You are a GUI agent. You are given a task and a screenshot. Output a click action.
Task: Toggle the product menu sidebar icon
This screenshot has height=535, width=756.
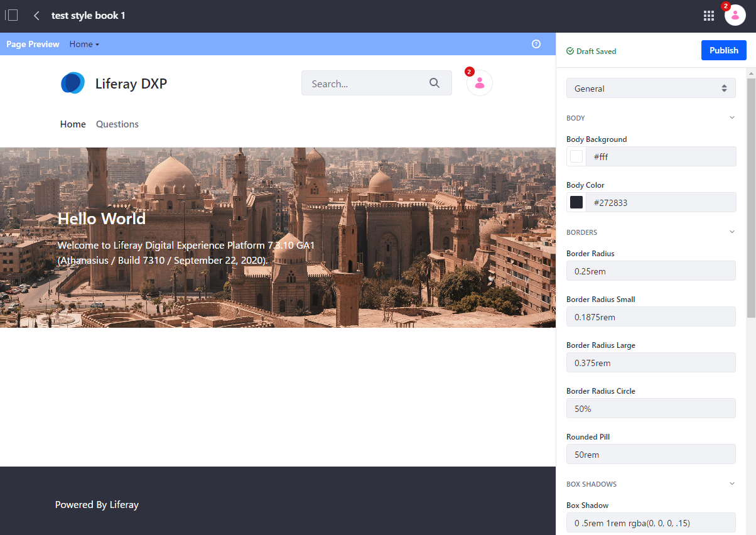11,16
